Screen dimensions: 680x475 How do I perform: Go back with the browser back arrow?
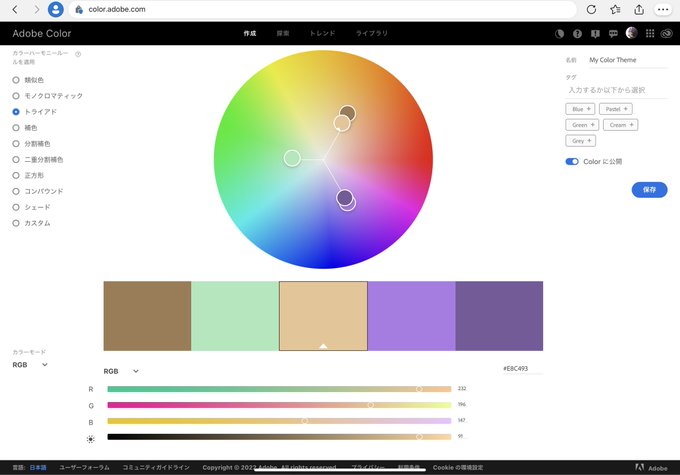(x=15, y=9)
